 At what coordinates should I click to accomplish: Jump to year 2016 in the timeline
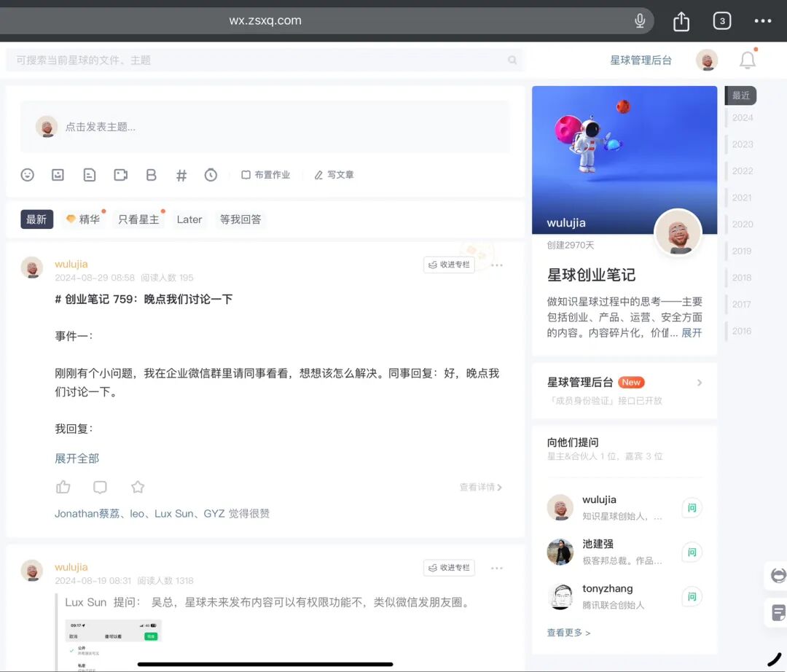coord(742,331)
